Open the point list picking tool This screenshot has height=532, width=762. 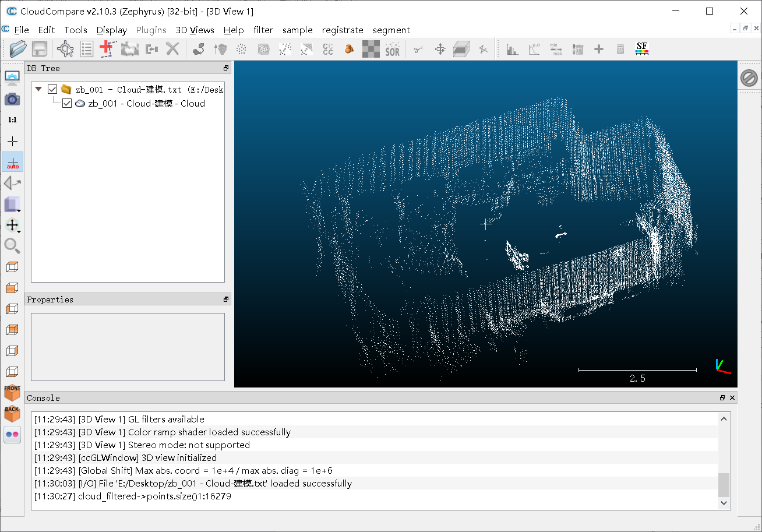87,49
